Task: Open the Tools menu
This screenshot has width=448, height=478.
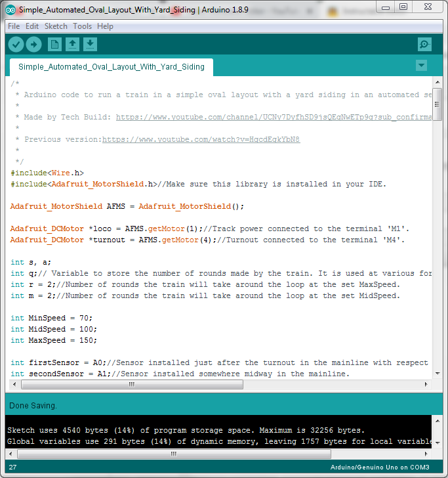Action: [x=82, y=26]
